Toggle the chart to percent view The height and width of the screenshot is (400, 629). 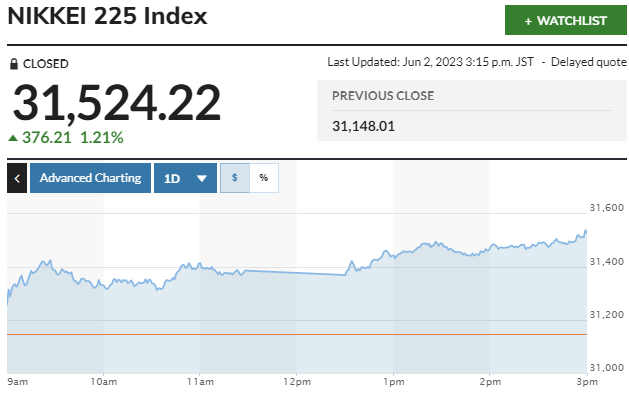[x=264, y=178]
